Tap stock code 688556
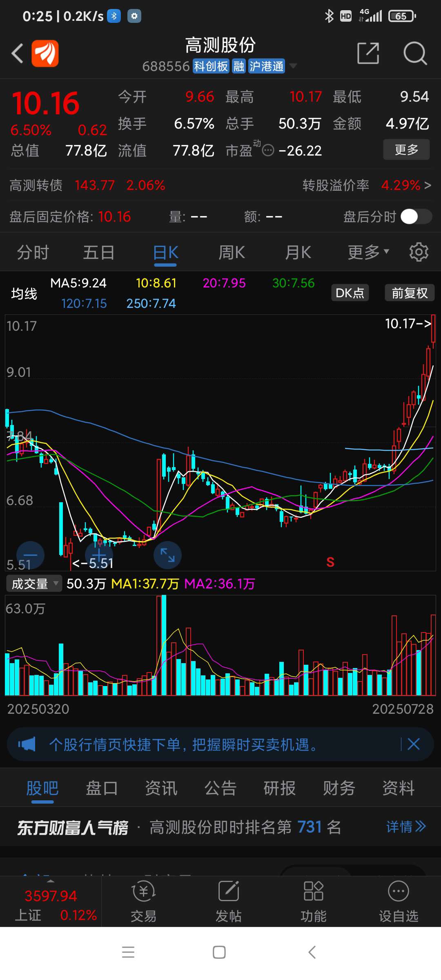Image resolution: width=441 pixels, height=980 pixels. coord(166,66)
